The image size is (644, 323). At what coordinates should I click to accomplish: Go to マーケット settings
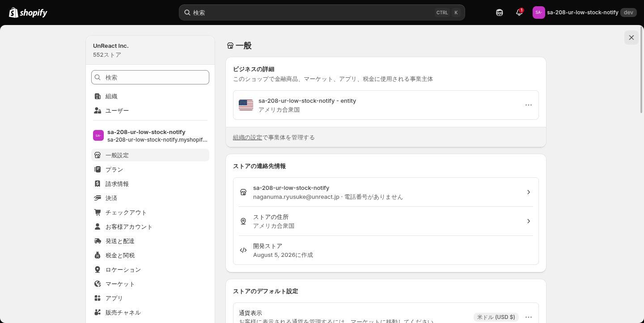tap(150, 284)
